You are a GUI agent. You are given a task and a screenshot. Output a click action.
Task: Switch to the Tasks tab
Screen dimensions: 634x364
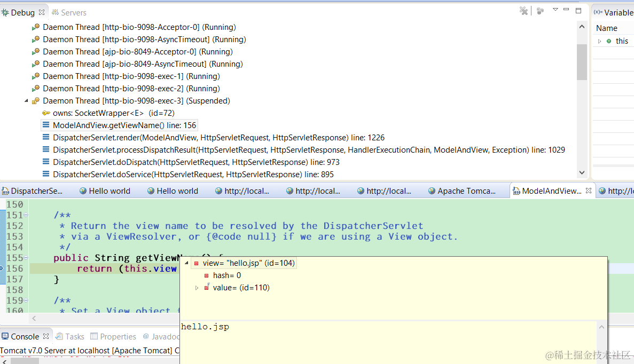[70, 337]
